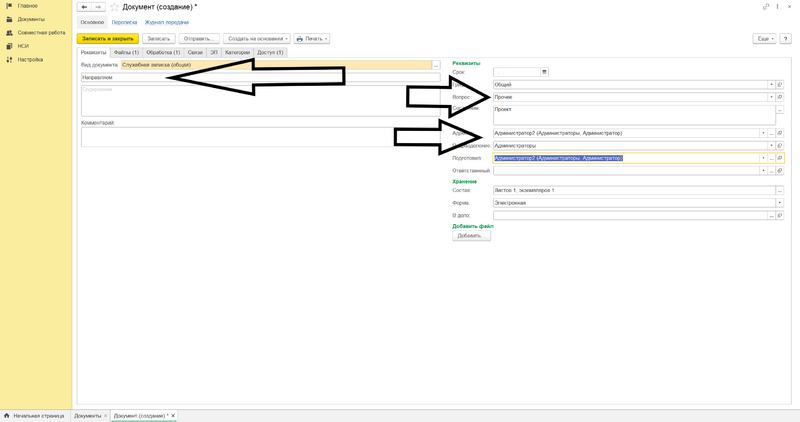Screen dimensions: 800x422
Task: Click the link icon in title bar
Action: point(766,7)
